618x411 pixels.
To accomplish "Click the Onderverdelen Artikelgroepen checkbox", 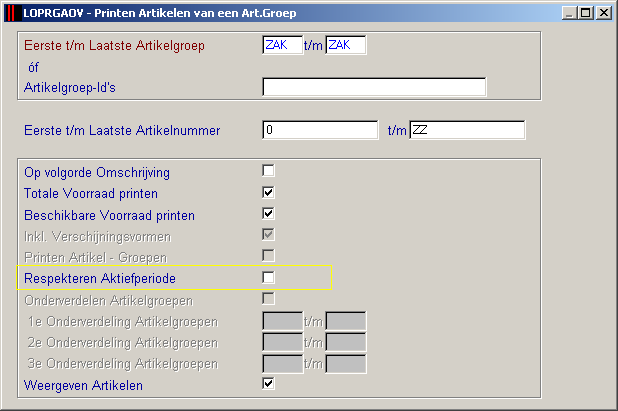I will click(x=268, y=299).
